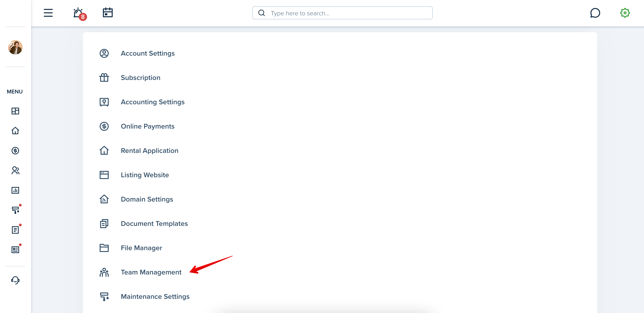Viewport: 644px width, 313px height.
Task: Open the green settings gear icon
Action: coord(625,13)
